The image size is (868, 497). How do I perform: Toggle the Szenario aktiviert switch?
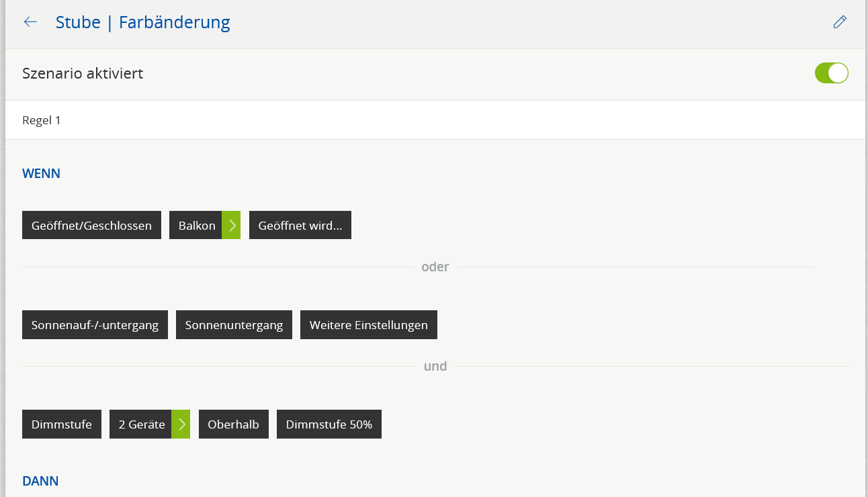pos(831,73)
